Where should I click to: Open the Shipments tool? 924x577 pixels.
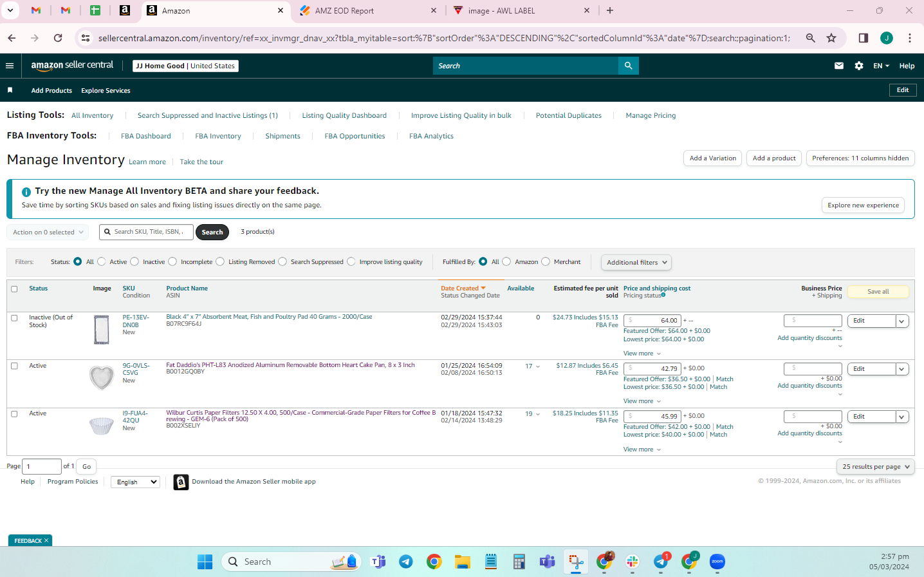point(282,137)
